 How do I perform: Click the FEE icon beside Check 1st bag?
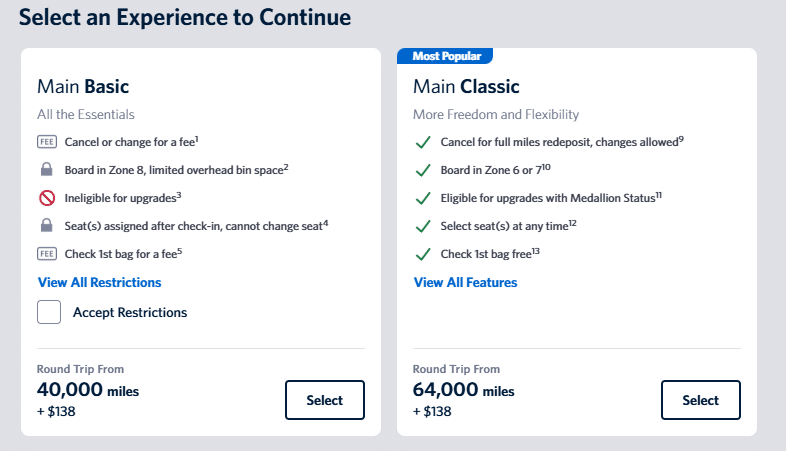47,254
